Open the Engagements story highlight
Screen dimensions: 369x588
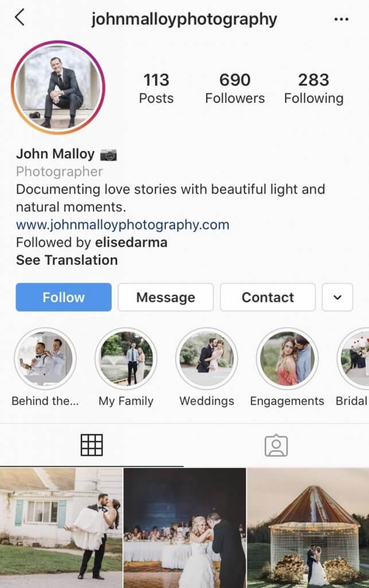click(x=288, y=359)
